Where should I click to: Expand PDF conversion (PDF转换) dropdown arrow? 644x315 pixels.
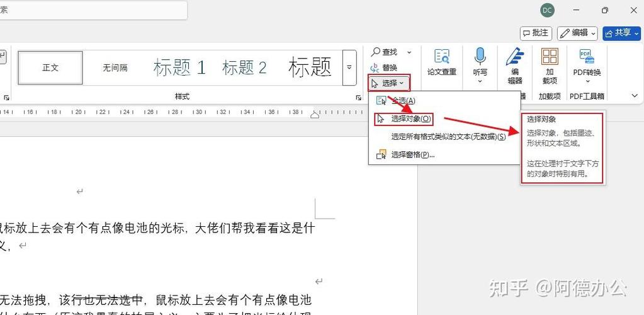(x=587, y=81)
